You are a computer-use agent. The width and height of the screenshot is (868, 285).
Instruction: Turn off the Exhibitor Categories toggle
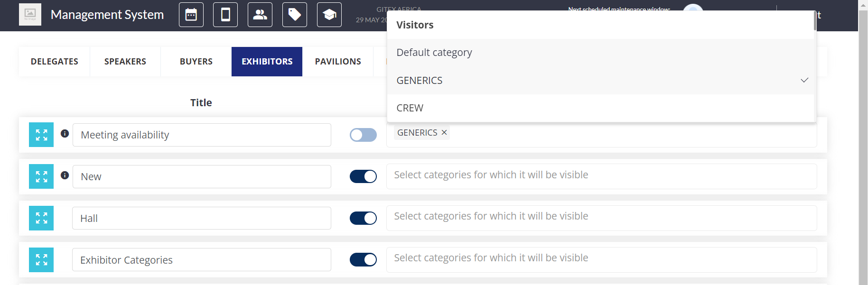(x=363, y=260)
